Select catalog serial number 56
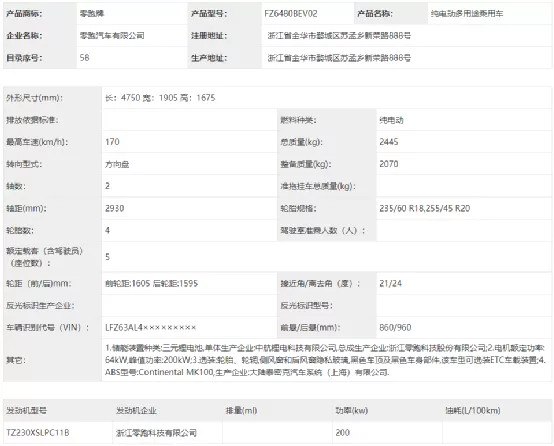The width and height of the screenshot is (554, 446). click(x=84, y=58)
